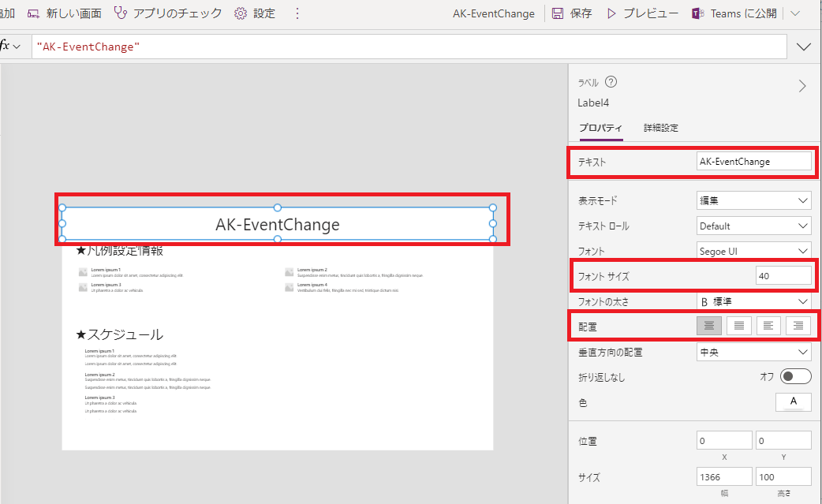Click the Teams に公開 publish icon
Image resolution: width=822 pixels, height=504 pixels.
click(697, 13)
